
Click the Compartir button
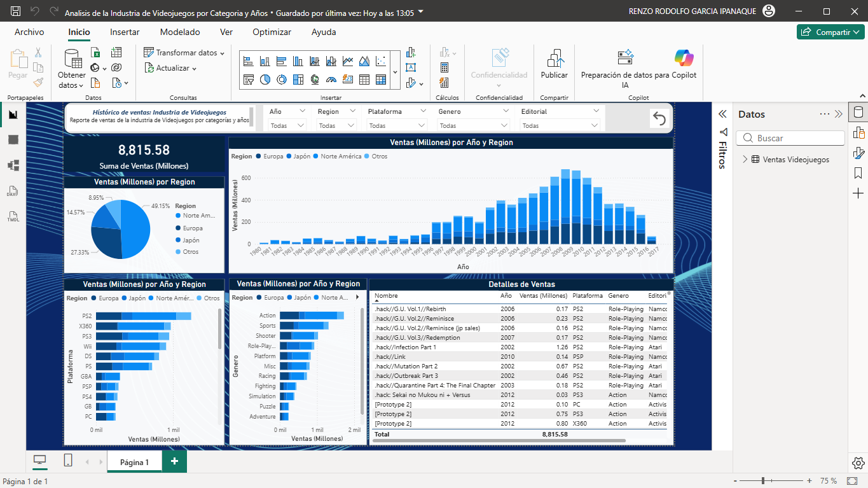coord(830,32)
